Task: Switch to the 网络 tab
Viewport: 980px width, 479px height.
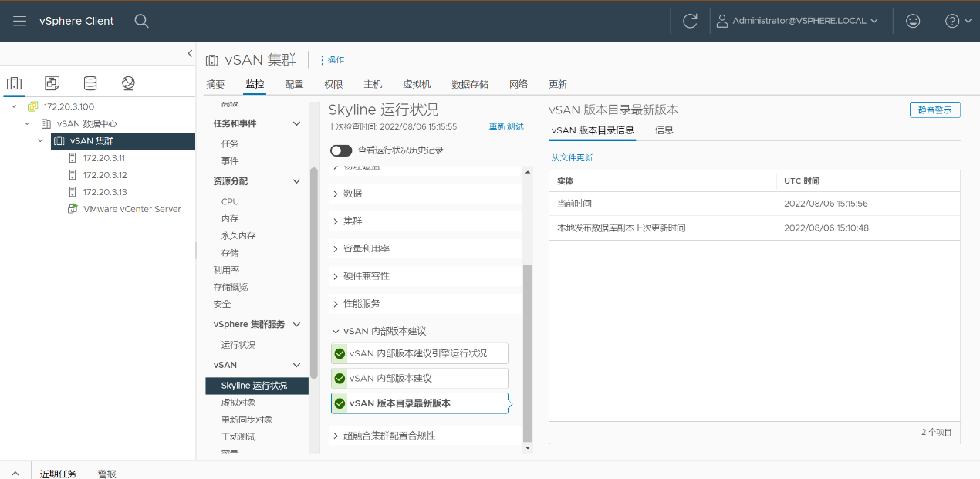Action: pyautogui.click(x=519, y=84)
